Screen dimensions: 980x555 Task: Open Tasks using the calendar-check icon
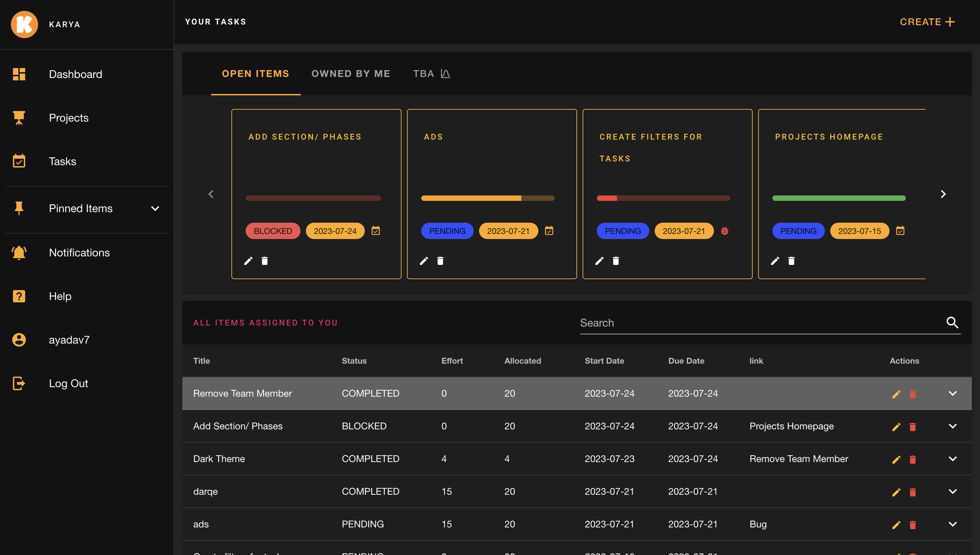pos(19,161)
